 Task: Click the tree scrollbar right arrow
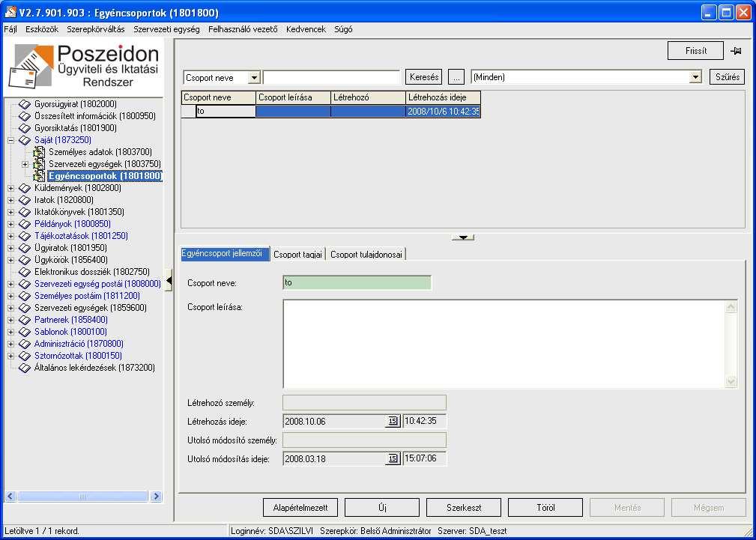(x=155, y=496)
